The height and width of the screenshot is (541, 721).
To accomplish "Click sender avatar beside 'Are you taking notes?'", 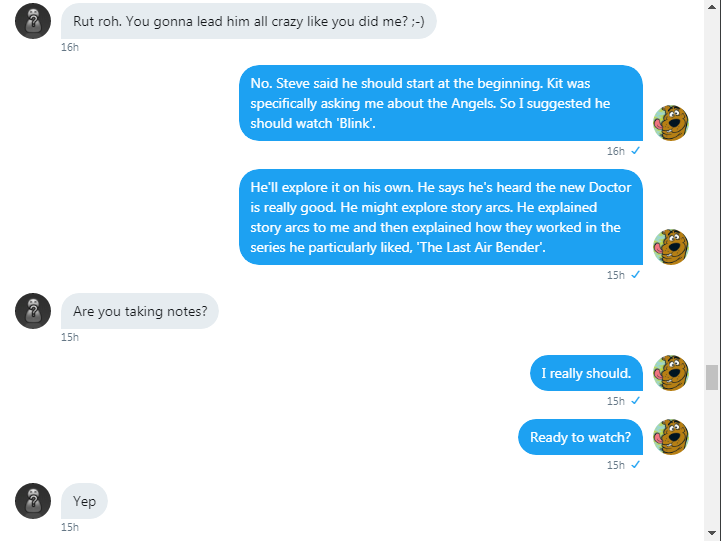I will point(33,311).
